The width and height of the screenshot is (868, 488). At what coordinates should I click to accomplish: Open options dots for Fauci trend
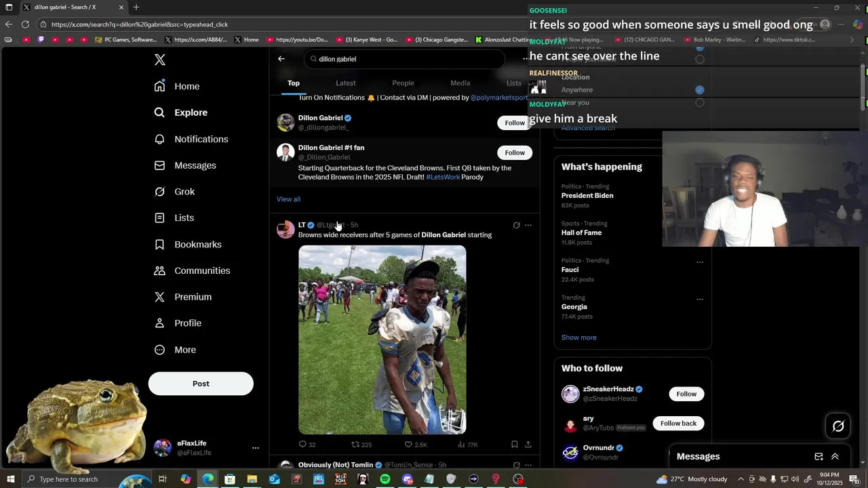(700, 262)
